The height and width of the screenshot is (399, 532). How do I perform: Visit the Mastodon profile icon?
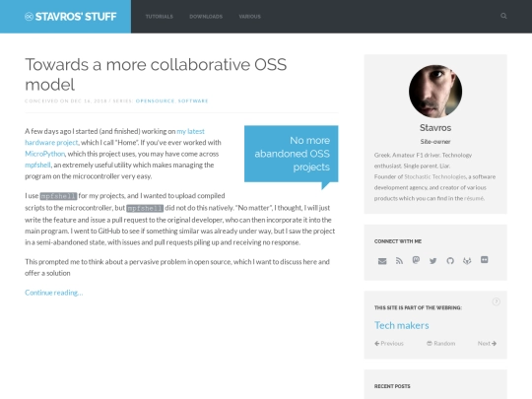pos(416,260)
